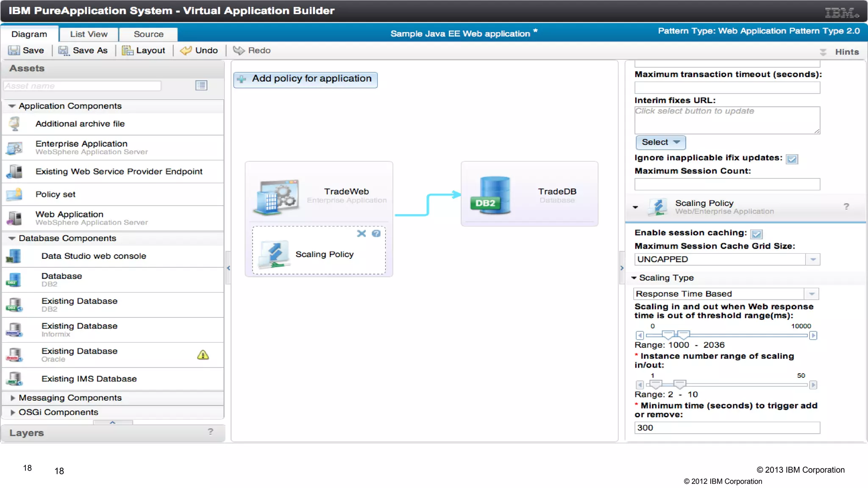Image resolution: width=868 pixels, height=488 pixels.
Task: Click response time threshold slider handle
Action: pyautogui.click(x=668, y=335)
